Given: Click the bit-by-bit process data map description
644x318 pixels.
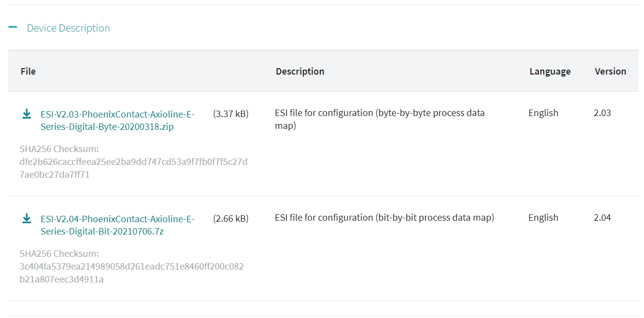Looking at the screenshot, I should [x=385, y=218].
